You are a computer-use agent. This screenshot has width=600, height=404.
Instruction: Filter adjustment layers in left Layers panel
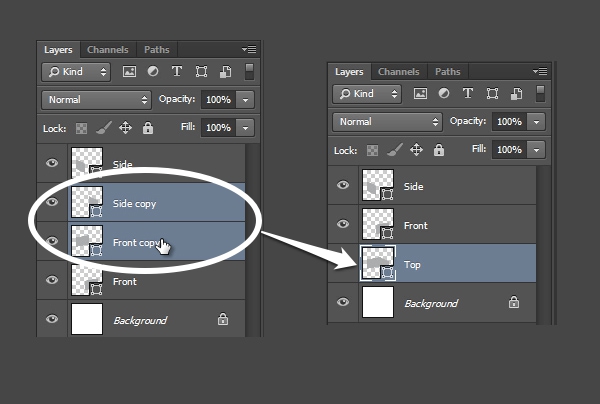pyautogui.click(x=153, y=72)
